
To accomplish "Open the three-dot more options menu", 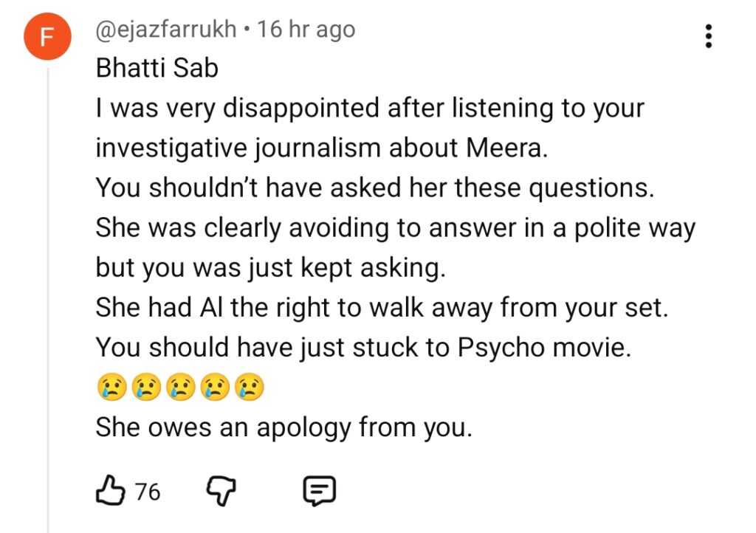I will pyautogui.click(x=709, y=36).
